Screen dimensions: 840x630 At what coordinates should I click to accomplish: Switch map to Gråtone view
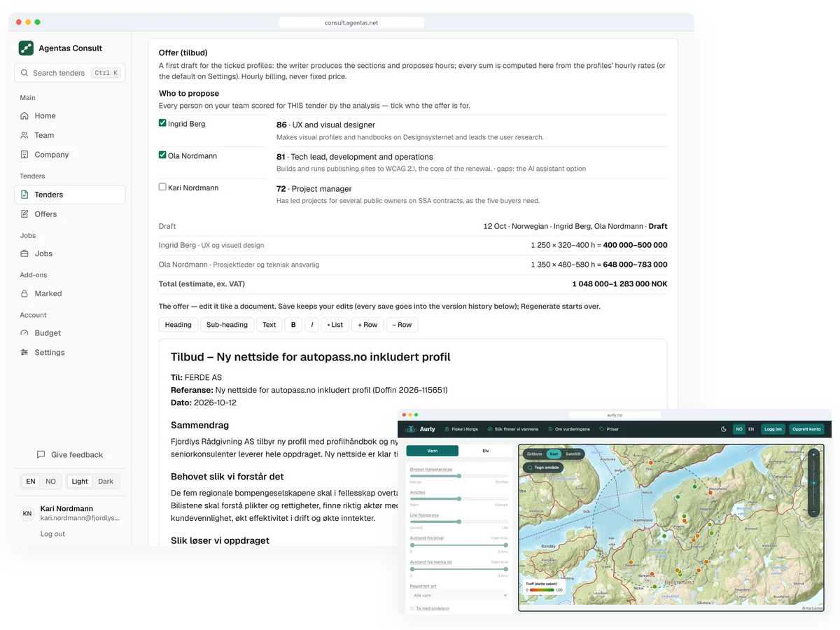(x=535, y=454)
